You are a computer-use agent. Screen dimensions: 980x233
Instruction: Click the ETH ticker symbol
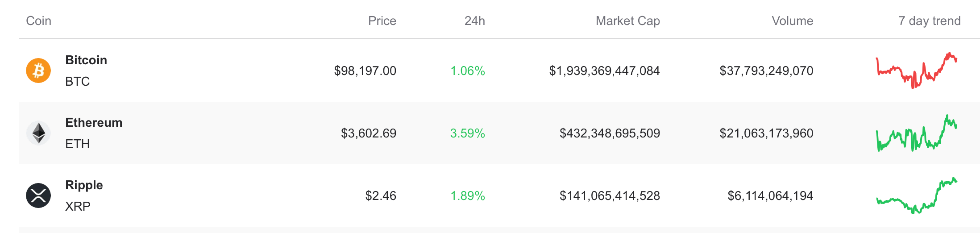(78, 144)
